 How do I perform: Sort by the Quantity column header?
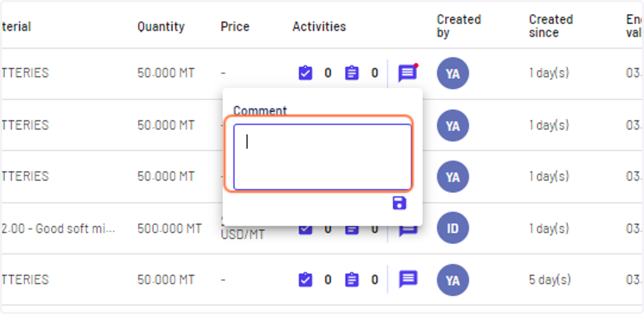[160, 26]
